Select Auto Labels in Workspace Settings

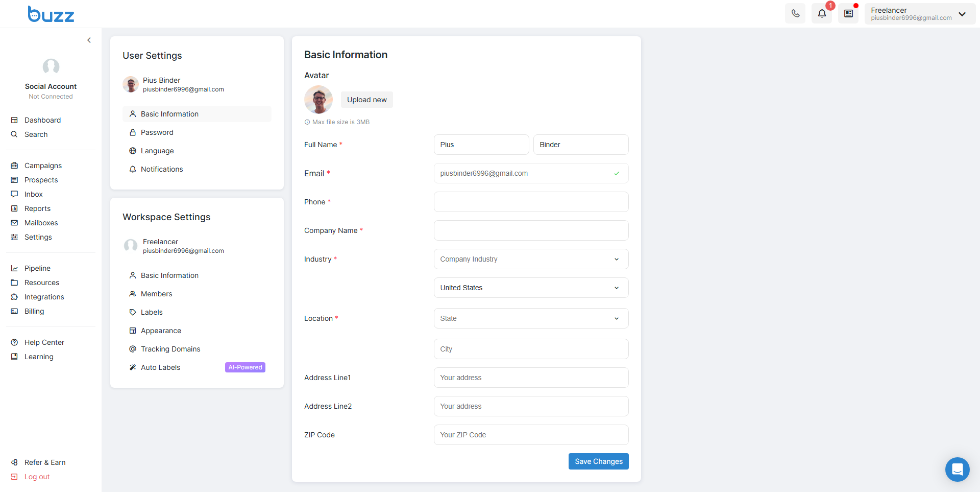(x=160, y=367)
